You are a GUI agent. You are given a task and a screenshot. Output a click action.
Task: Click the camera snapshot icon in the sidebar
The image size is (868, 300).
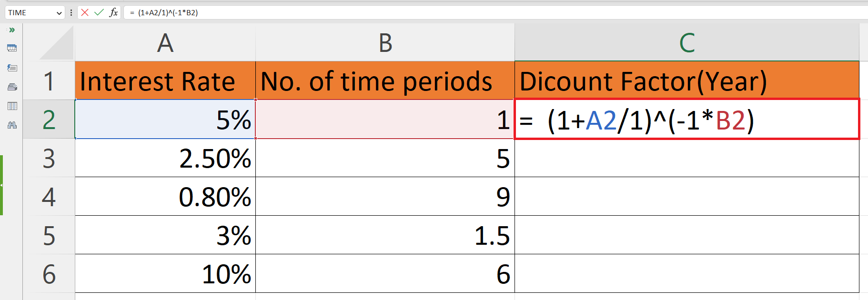click(12, 68)
